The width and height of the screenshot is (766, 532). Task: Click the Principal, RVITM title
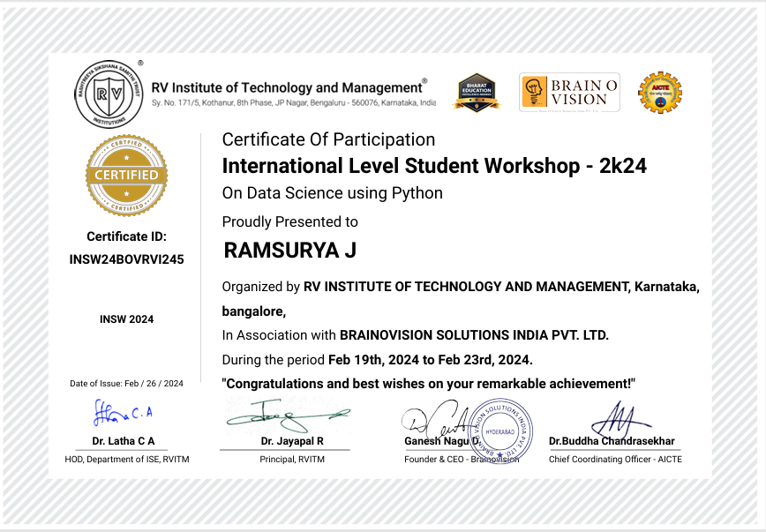point(292,459)
